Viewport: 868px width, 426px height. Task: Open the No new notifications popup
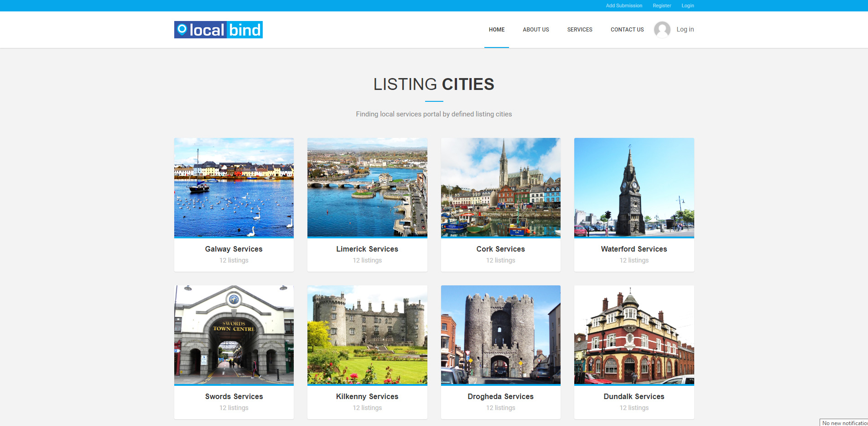click(x=844, y=423)
